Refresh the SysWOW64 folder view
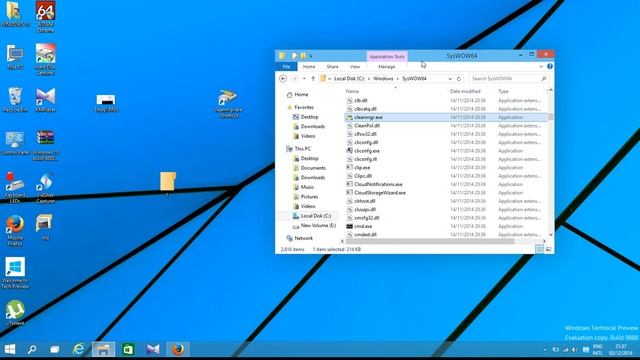This screenshot has height=360, width=640. (x=459, y=78)
